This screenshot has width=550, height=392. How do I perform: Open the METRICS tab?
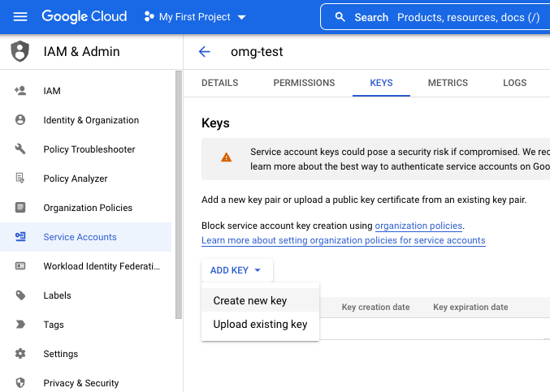(448, 83)
